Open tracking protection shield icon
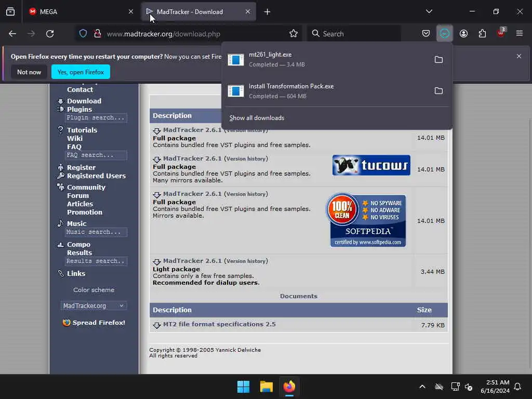This screenshot has width=532, height=399. tap(83, 34)
